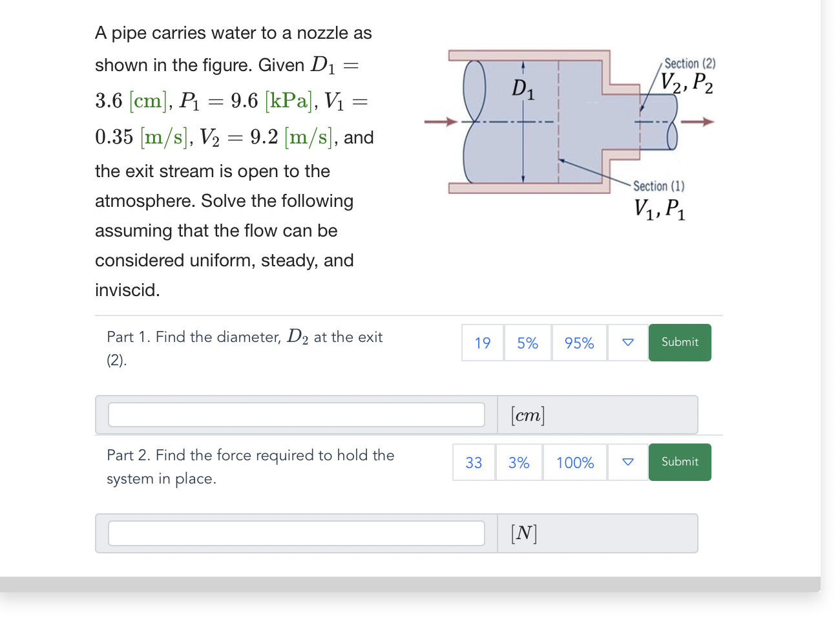Click the 100% success rate indicator
This screenshot has height=640, width=840.
(574, 462)
